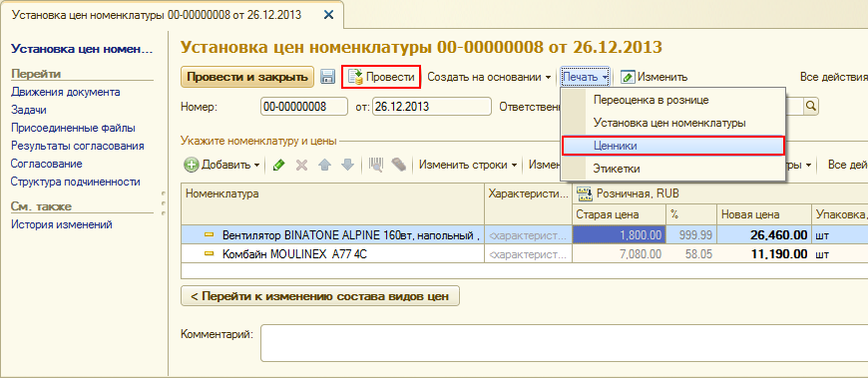
Task: Click характеристика cell in the Вентилятор row
Action: point(528,235)
